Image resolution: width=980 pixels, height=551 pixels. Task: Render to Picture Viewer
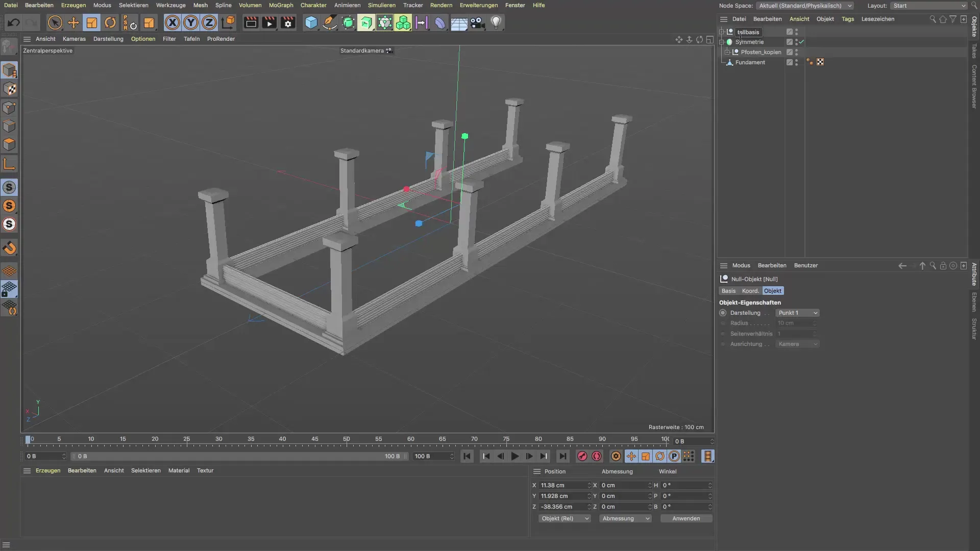(269, 22)
